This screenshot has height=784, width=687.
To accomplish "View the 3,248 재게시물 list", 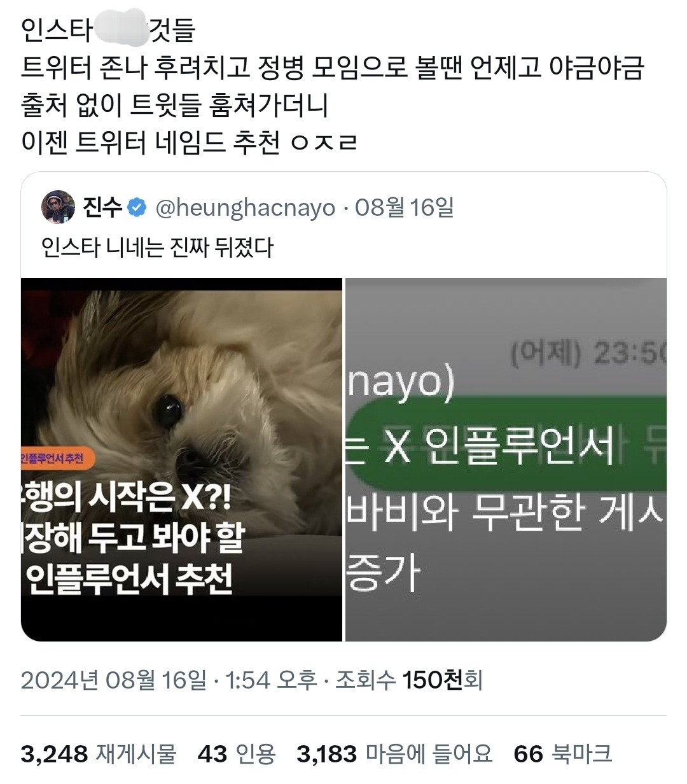I will (99, 754).
